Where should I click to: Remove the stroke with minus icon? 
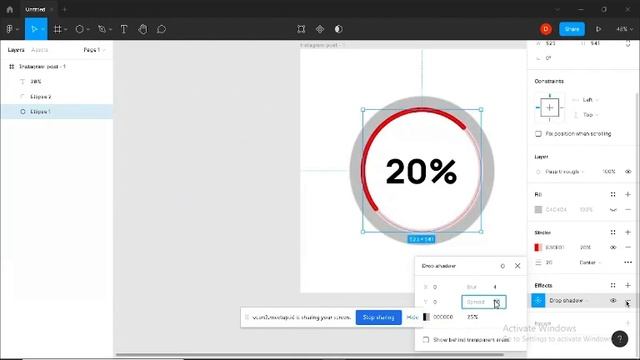pyautogui.click(x=628, y=247)
